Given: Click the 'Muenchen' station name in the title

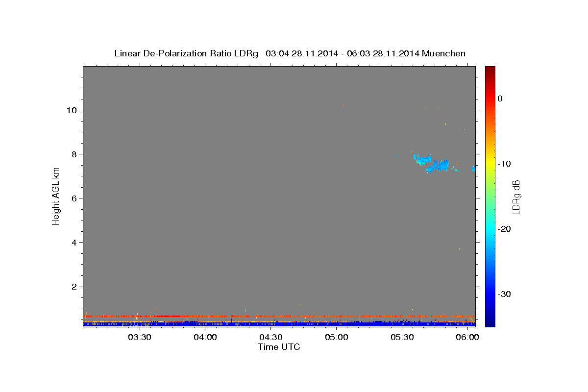Looking at the screenshot, I should pos(443,53).
